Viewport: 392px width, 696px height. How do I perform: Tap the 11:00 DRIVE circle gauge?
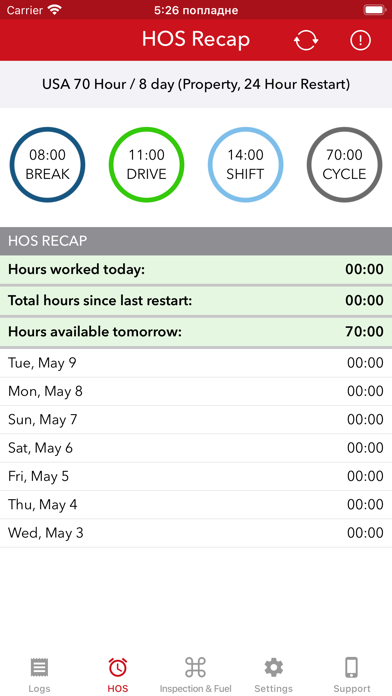pos(147,165)
